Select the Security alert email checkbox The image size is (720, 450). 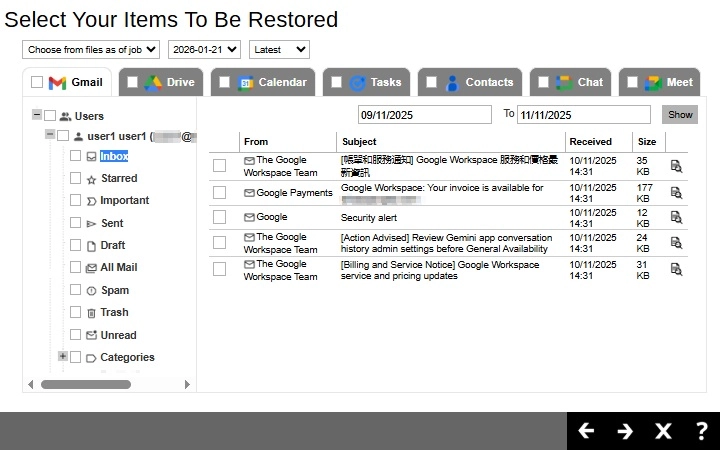(x=219, y=217)
